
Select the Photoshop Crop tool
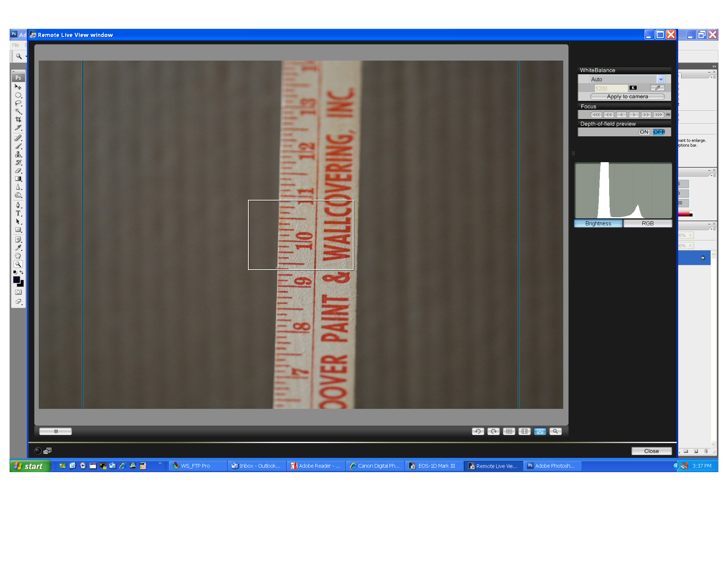coord(18,119)
